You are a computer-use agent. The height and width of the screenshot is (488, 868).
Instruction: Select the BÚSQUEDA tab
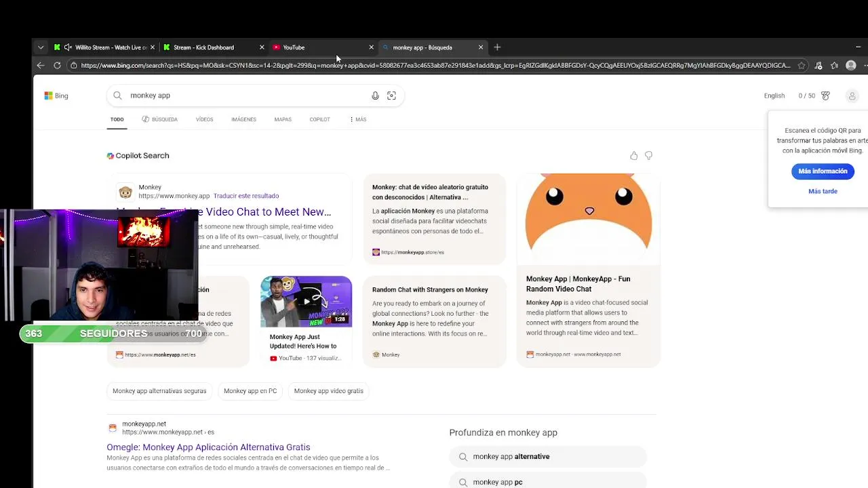[x=160, y=119]
